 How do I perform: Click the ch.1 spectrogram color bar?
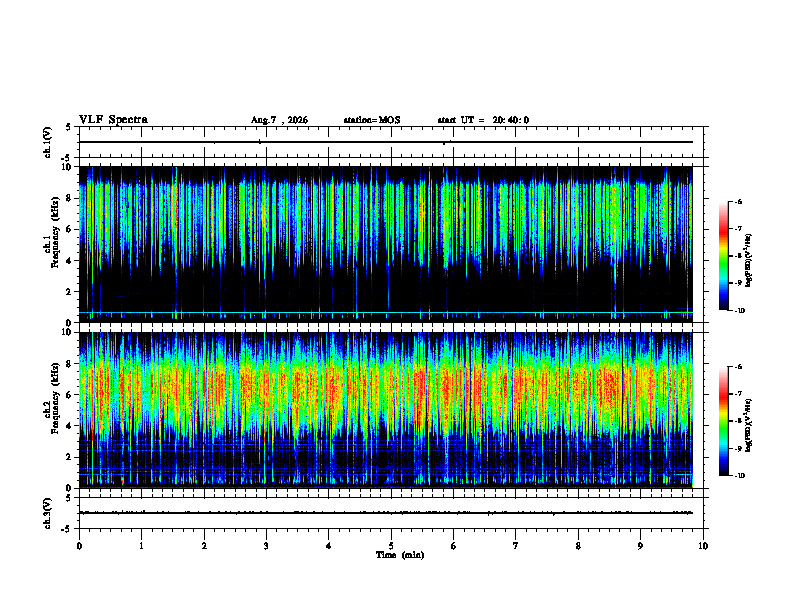(723, 256)
